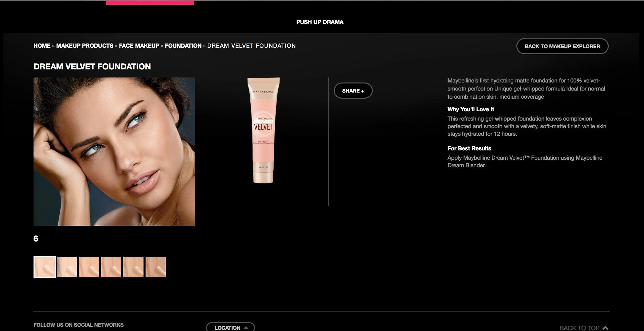Select the first selected foundation shade swatch

coord(45,267)
